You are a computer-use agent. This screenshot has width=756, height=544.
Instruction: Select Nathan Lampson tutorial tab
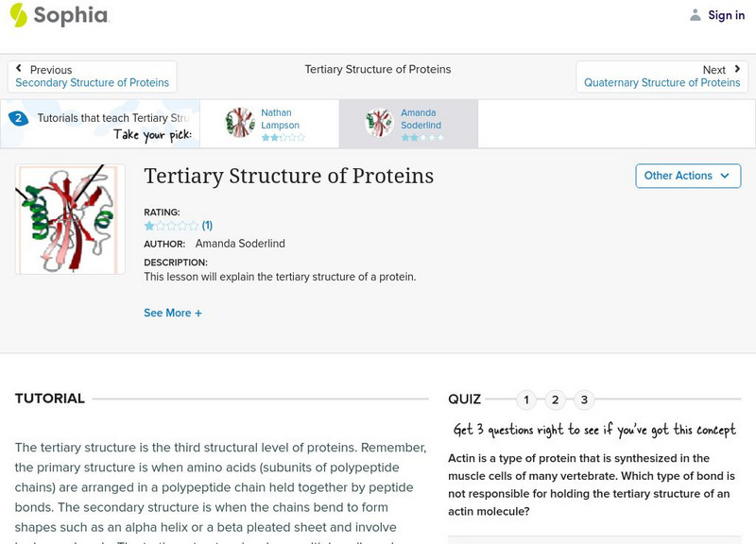280,119
